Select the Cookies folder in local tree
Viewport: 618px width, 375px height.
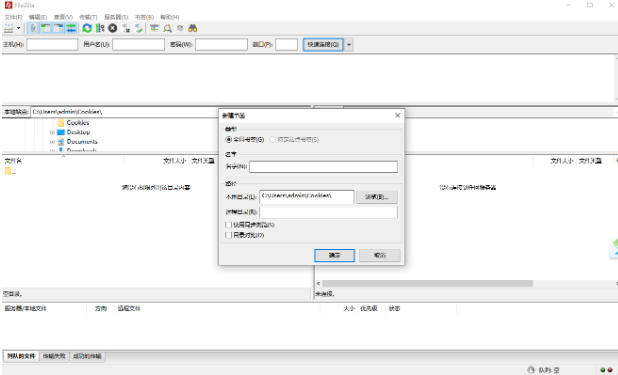[78, 123]
